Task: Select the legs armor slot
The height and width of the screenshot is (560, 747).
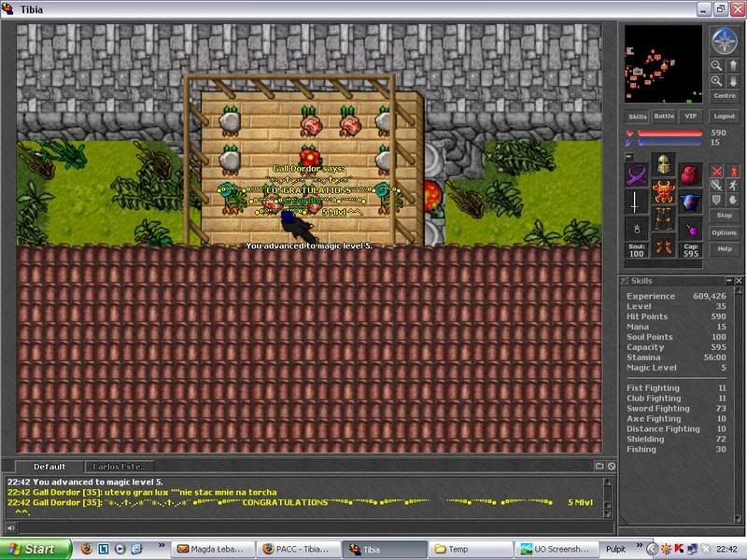Action: pos(663,219)
